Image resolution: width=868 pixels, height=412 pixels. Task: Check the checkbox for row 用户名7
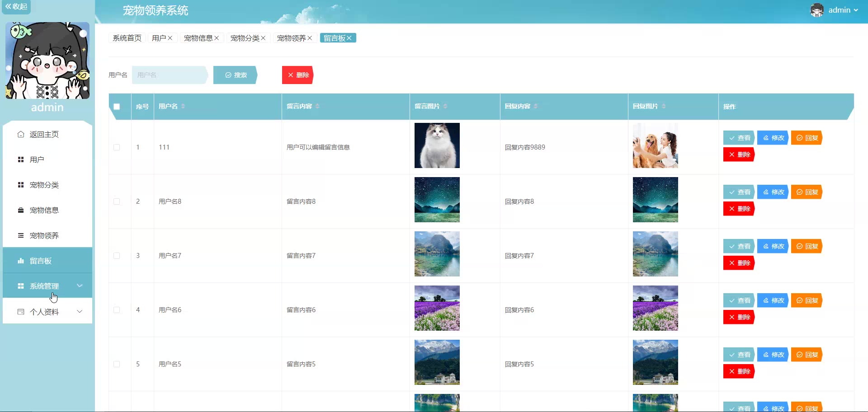tap(117, 256)
